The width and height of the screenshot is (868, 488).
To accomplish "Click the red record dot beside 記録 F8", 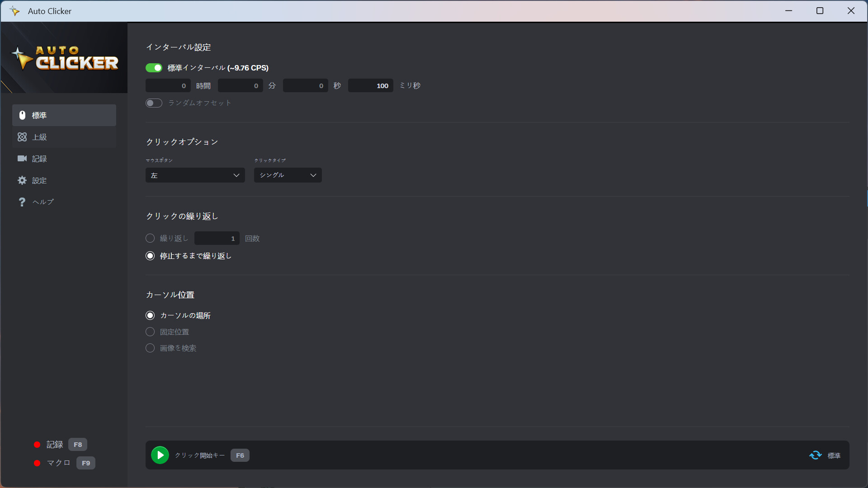I will click(x=37, y=445).
